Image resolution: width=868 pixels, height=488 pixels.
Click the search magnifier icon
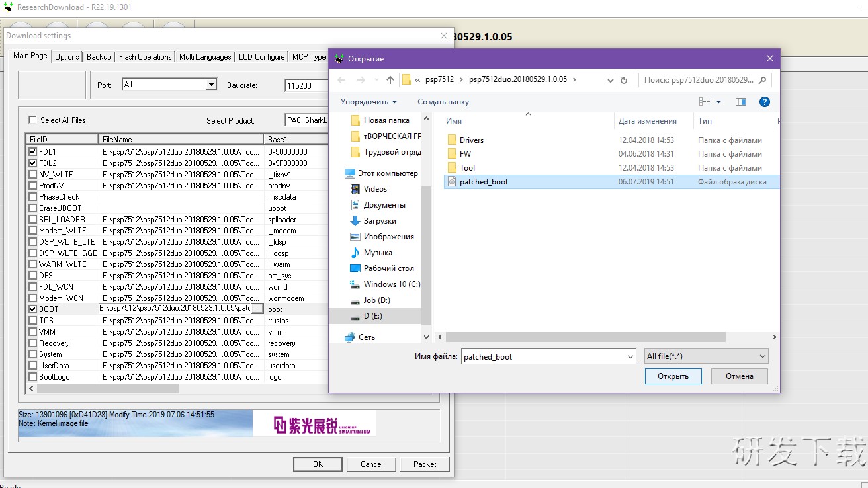(x=762, y=80)
